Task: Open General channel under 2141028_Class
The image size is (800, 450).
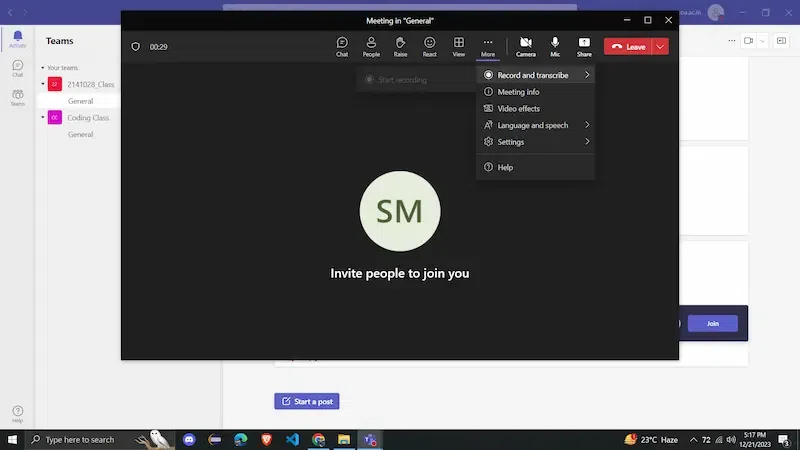Action: pyautogui.click(x=80, y=101)
